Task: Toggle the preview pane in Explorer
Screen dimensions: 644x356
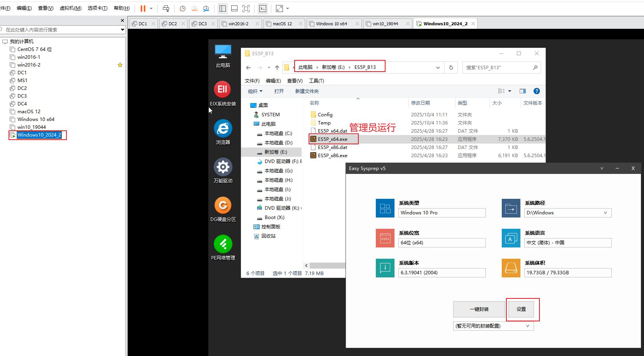Action: pyautogui.click(x=523, y=91)
